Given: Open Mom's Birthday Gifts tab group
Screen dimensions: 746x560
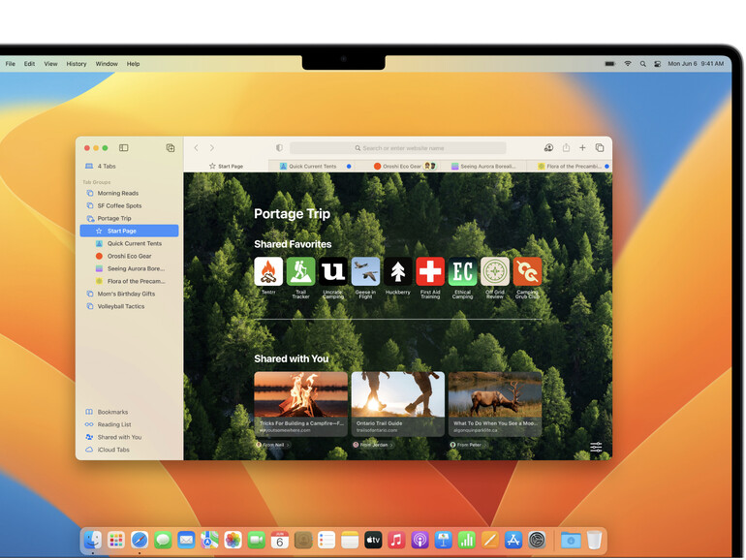Looking at the screenshot, I should coord(130,294).
